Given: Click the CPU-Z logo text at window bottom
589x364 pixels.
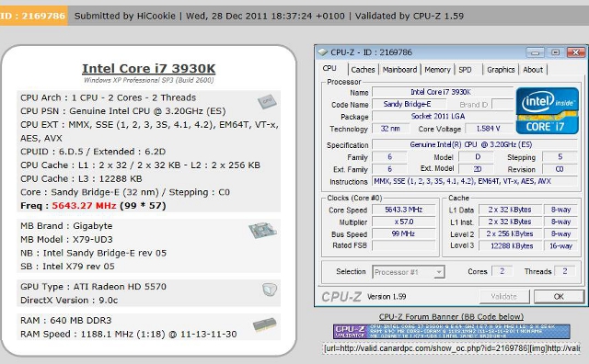Looking at the screenshot, I should pos(341,297).
